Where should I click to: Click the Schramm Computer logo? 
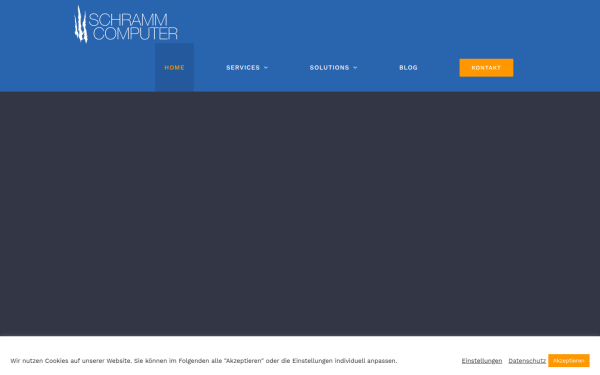coord(126,24)
